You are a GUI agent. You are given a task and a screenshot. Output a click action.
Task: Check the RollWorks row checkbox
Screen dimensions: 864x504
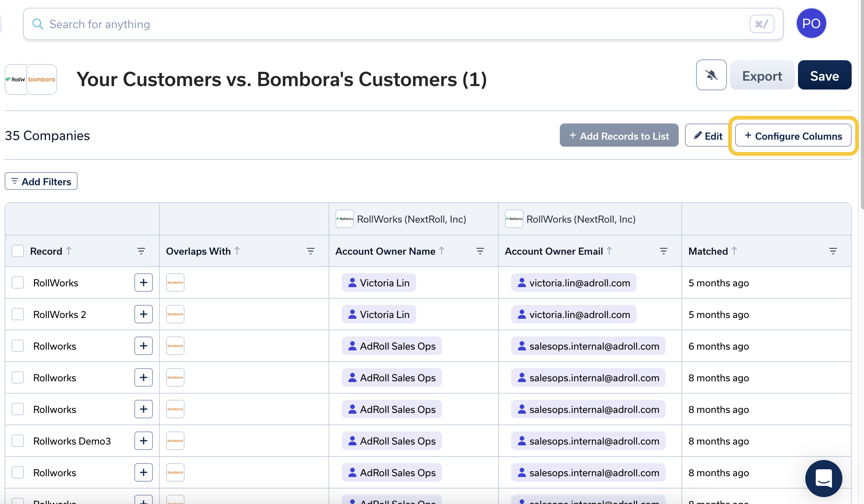coord(18,282)
